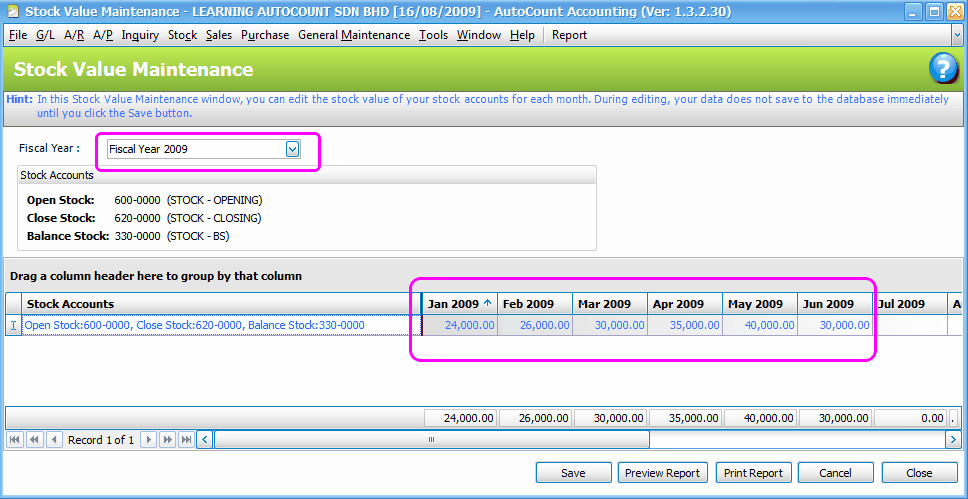968x499 pixels.
Task: Click the AutoCount app icon in title bar
Action: click(12, 12)
